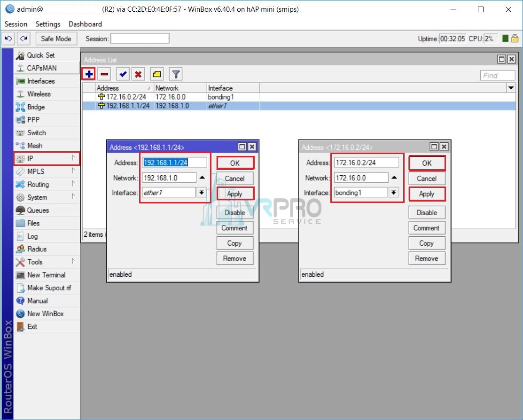Open PPP in sidebar
The image size is (523, 420).
[47, 120]
